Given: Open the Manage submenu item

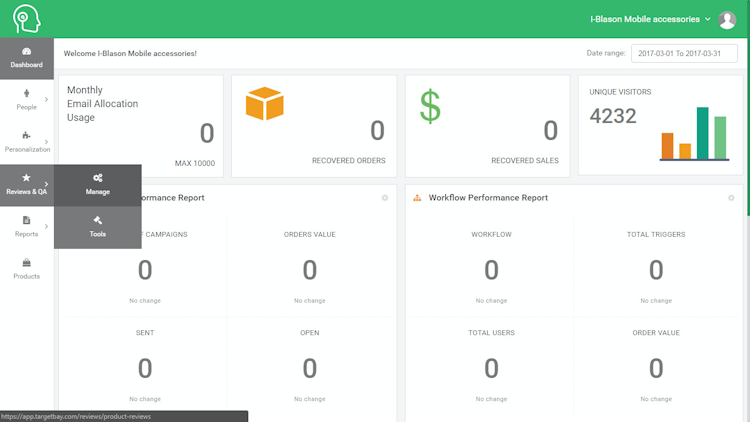Looking at the screenshot, I should click(x=98, y=186).
